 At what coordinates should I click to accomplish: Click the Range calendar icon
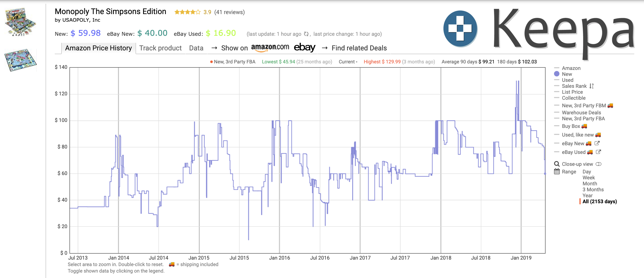coord(557,172)
